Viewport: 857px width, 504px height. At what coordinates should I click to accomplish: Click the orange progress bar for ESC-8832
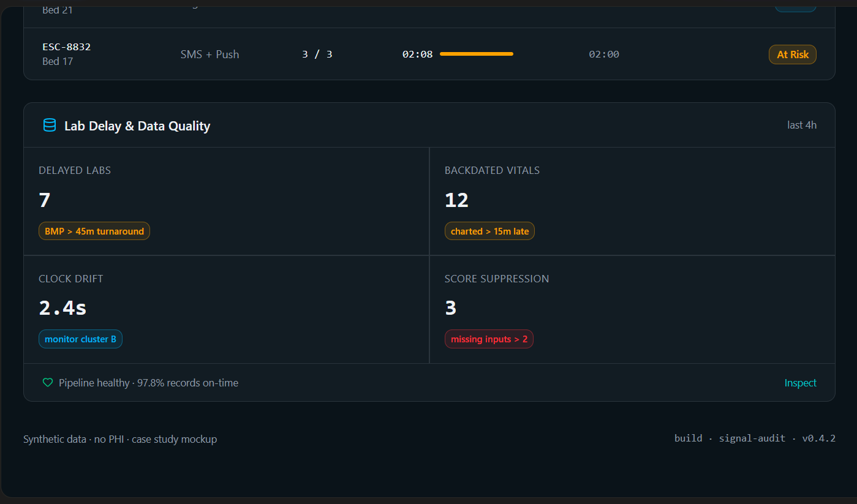pos(477,54)
